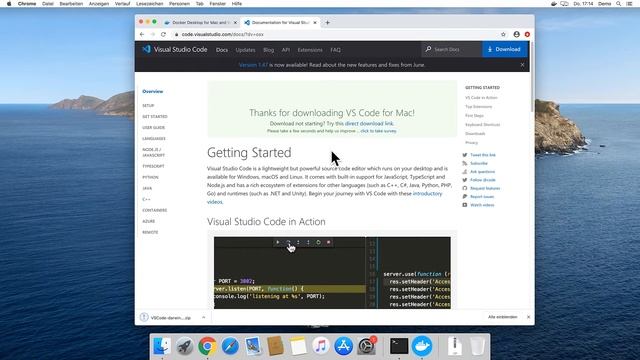Click the Chrome forward arrow
Viewport: 640px width, 360px height.
pyautogui.click(x=153, y=35)
